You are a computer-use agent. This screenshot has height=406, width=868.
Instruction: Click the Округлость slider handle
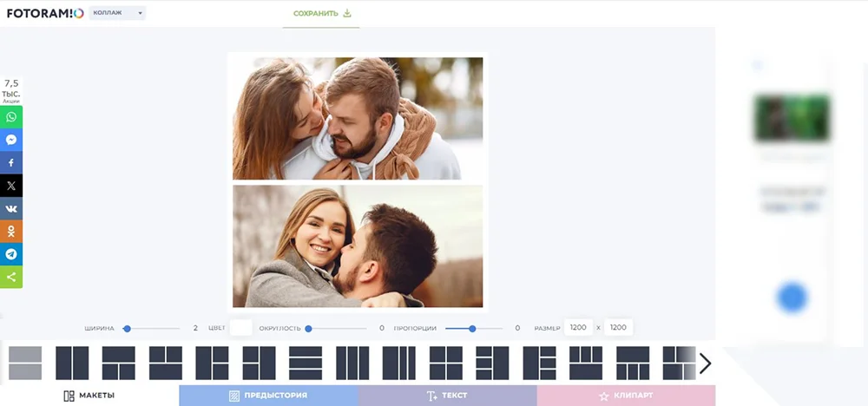(x=308, y=329)
